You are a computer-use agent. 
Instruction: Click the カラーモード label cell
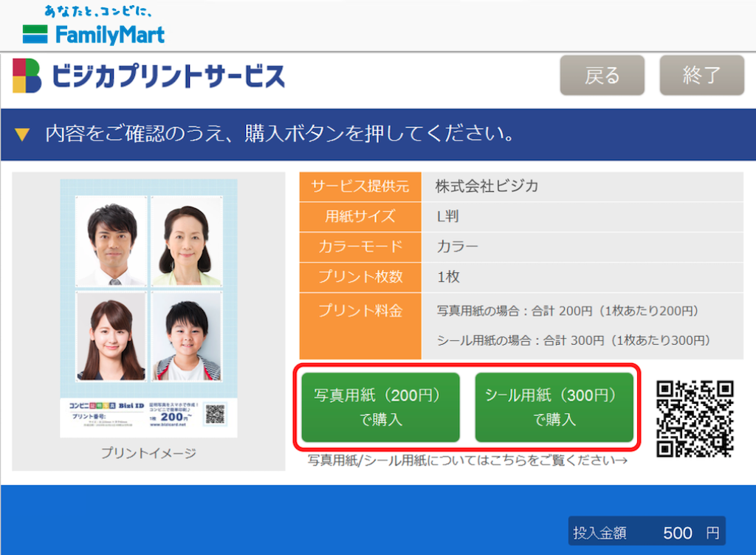coord(360,247)
